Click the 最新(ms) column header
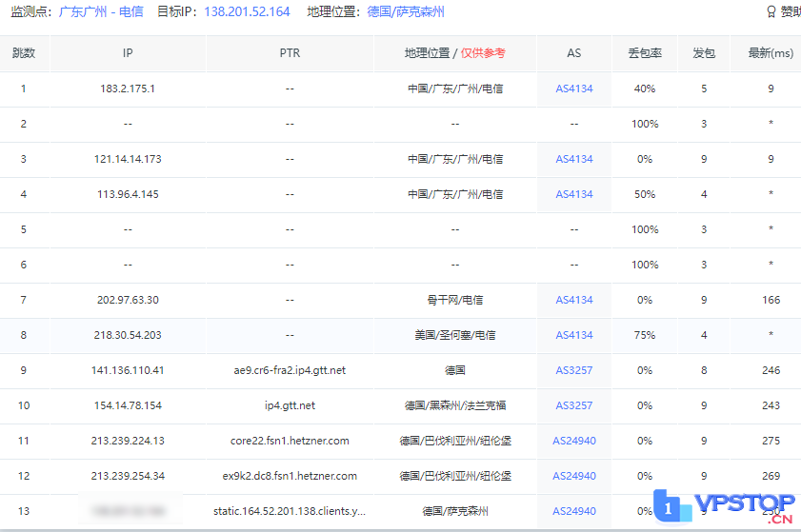This screenshot has width=801, height=532. click(x=770, y=53)
